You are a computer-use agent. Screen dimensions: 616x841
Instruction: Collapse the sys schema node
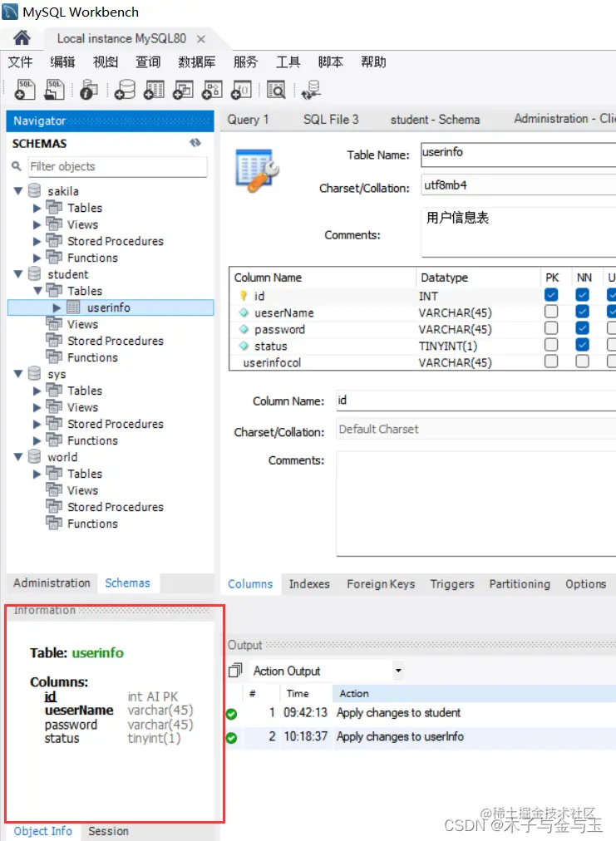17,374
